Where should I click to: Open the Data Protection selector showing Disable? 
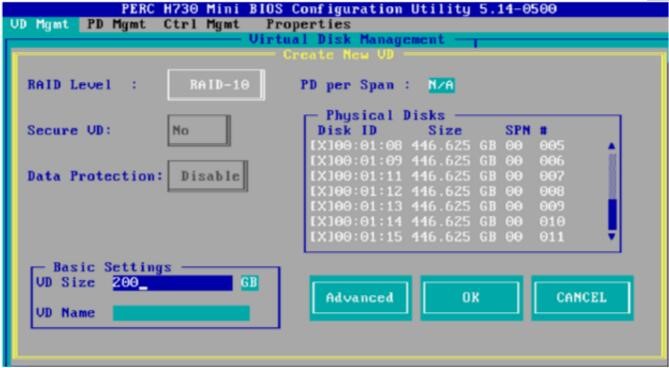(208, 176)
